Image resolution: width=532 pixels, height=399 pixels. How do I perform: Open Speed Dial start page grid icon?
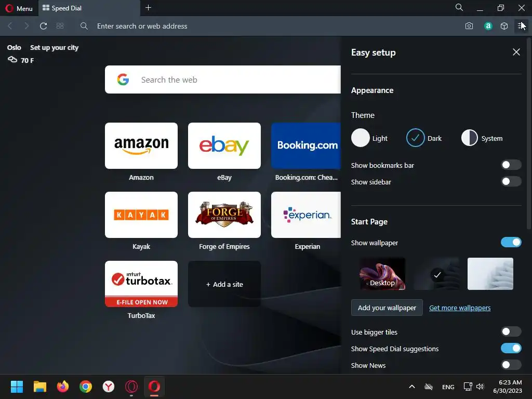pos(60,26)
